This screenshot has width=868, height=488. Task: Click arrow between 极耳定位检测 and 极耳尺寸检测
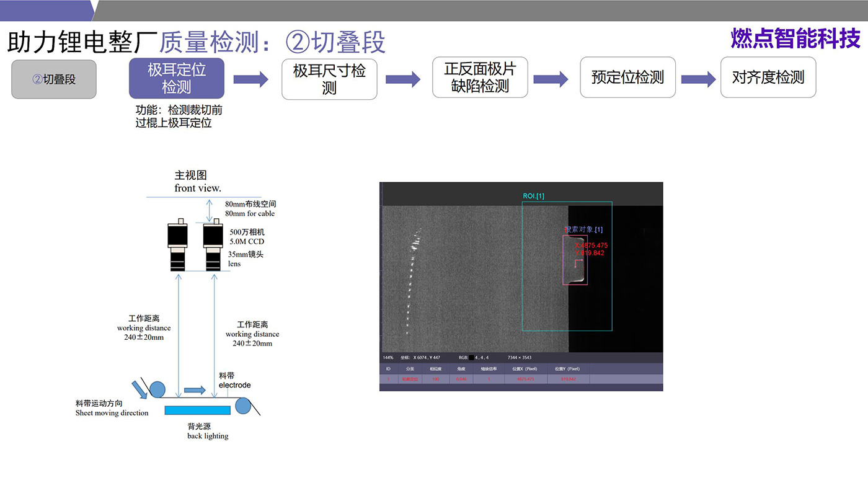tap(250, 79)
